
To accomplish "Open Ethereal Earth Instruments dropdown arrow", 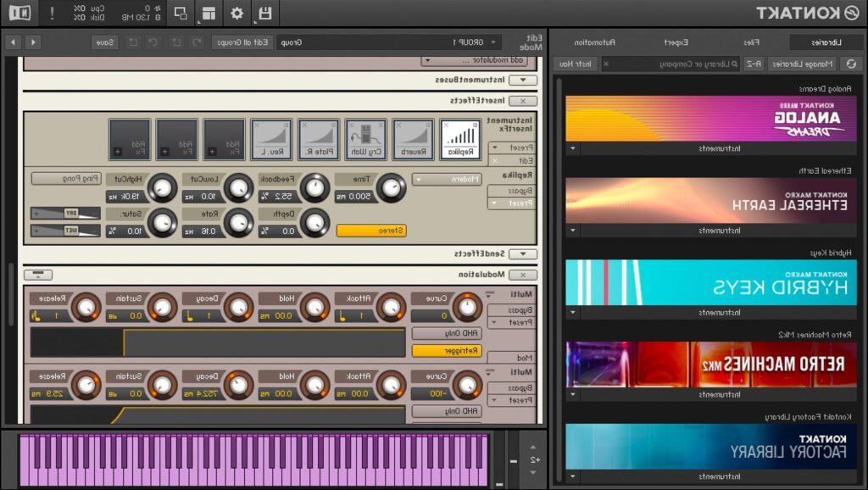I will tap(573, 231).
